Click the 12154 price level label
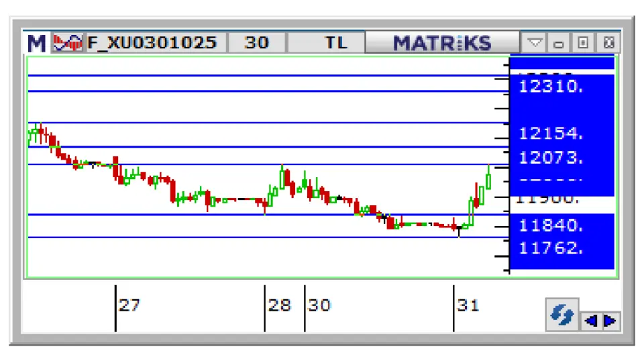This screenshot has height=359, width=644. coord(550,133)
